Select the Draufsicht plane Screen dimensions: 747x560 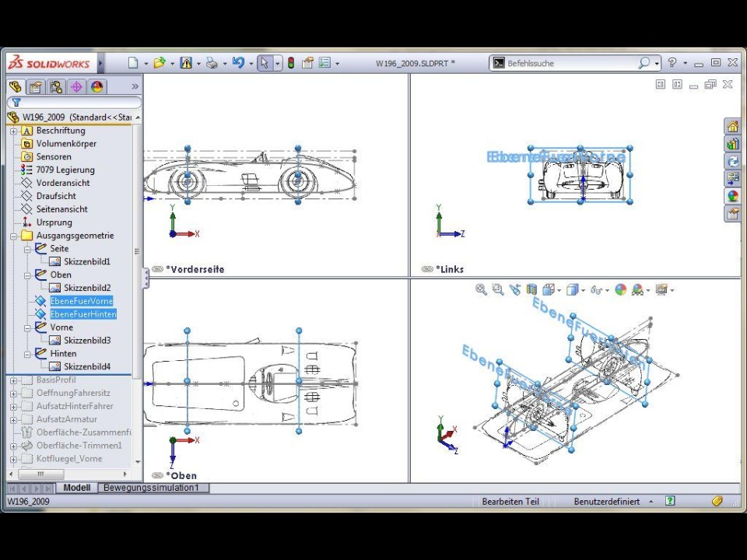click(56, 196)
